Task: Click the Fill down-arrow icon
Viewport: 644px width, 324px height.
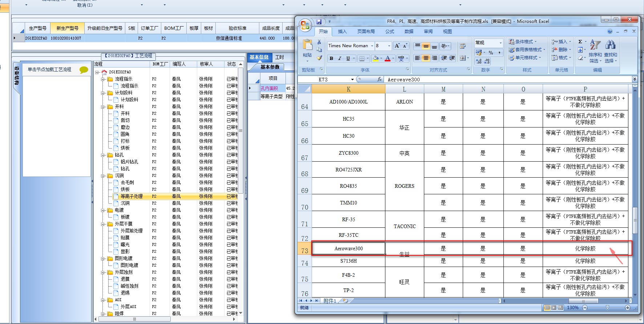Action: point(580,50)
